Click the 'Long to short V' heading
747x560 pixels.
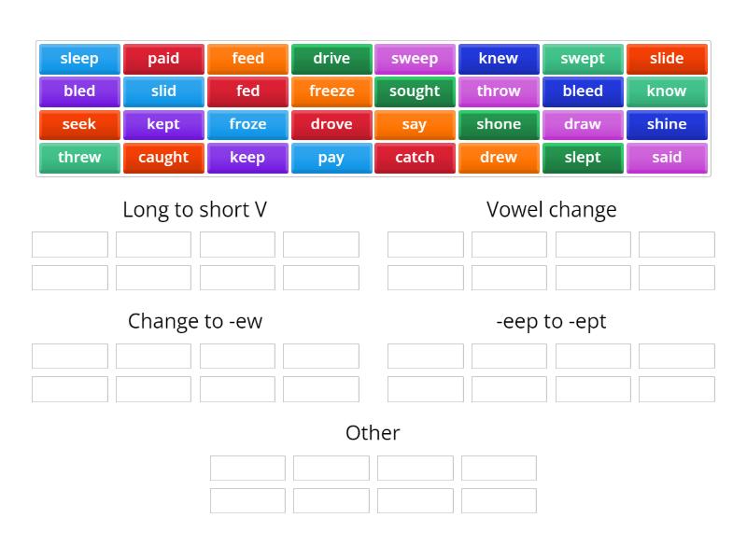tap(192, 210)
